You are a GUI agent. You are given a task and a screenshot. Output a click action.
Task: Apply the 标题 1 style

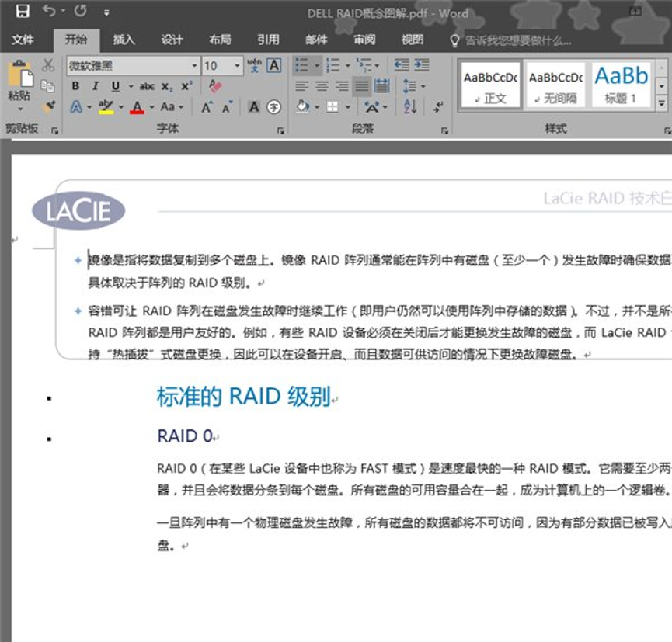click(x=621, y=85)
